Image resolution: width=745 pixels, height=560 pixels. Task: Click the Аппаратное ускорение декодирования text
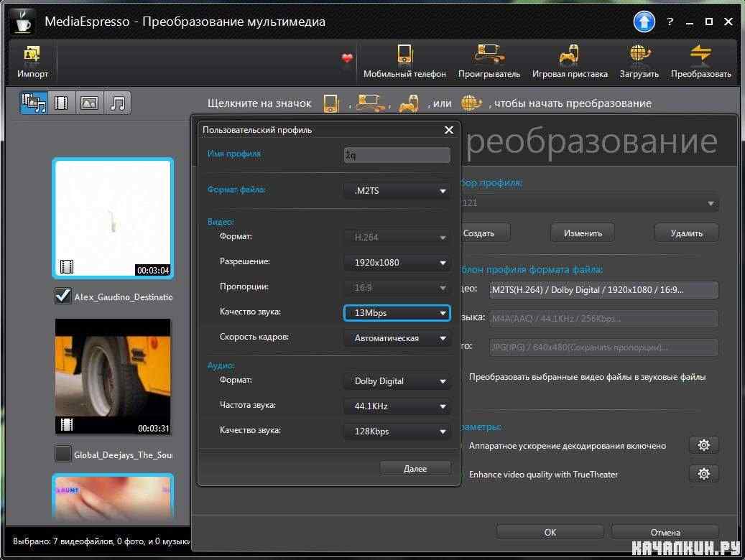568,446
